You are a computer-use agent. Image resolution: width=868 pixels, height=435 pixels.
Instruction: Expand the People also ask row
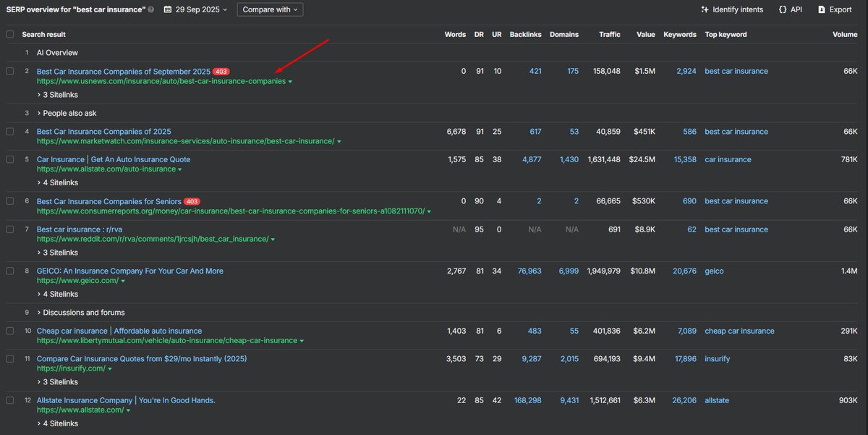[x=67, y=113]
